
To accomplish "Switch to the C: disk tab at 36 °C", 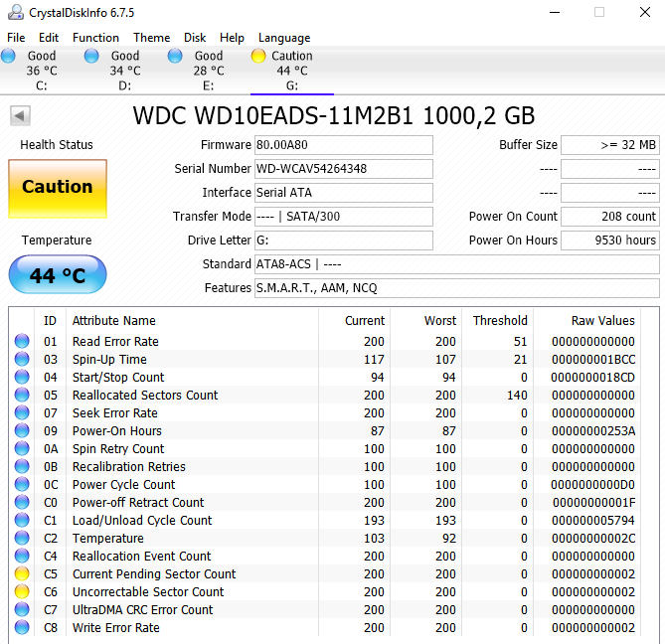I will click(x=42, y=71).
